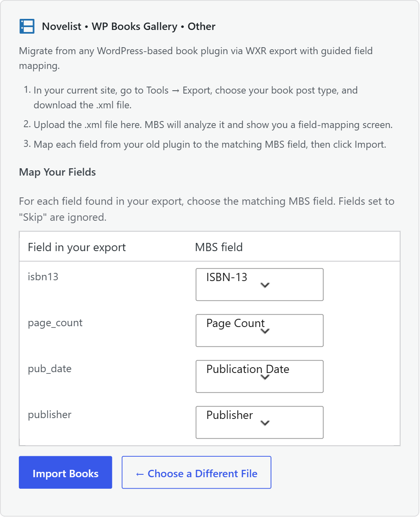Click the 'Fields set to Skip are ignored' note
420x517 pixels.
tap(207, 209)
